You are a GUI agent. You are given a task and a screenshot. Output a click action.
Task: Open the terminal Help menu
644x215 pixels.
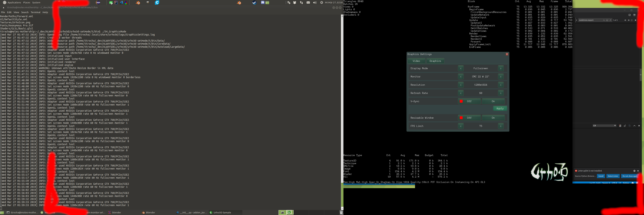pyautogui.click(x=45, y=12)
